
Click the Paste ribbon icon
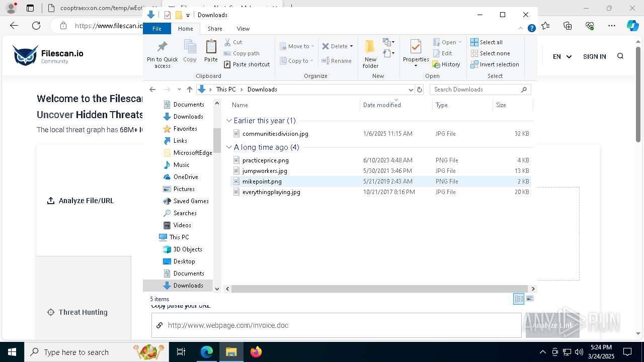pos(211,51)
